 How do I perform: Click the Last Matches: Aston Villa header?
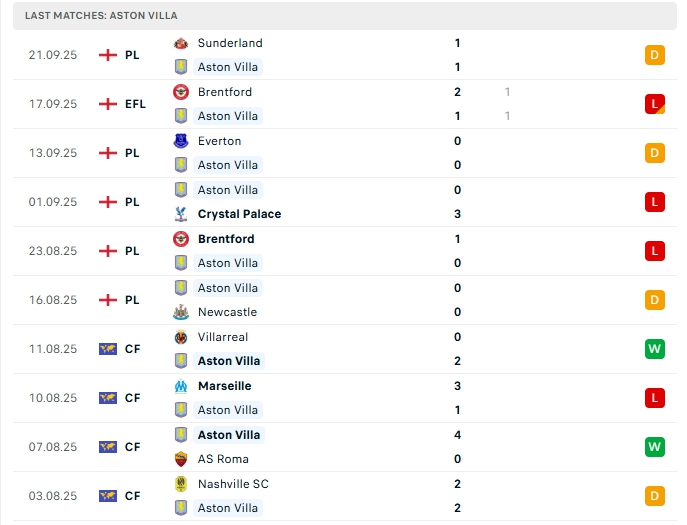pos(101,16)
